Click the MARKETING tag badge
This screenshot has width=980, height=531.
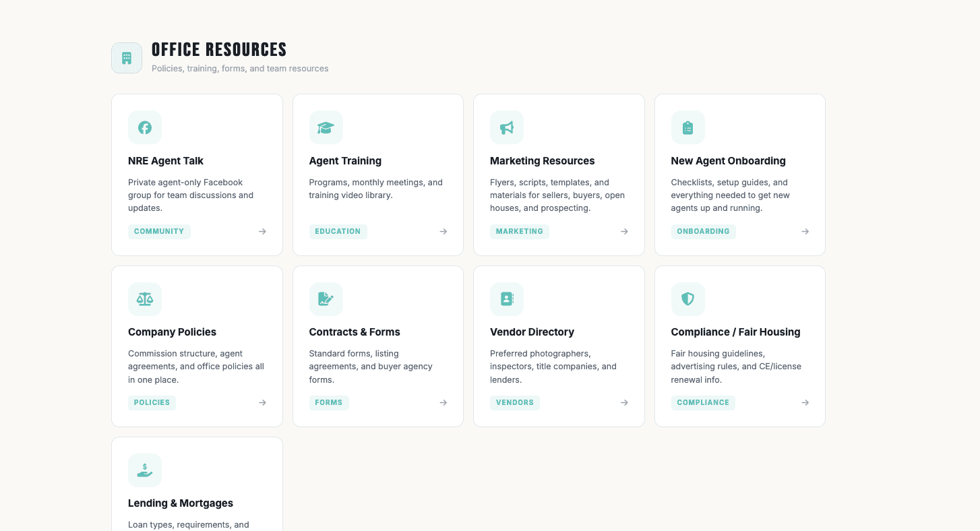pos(520,232)
